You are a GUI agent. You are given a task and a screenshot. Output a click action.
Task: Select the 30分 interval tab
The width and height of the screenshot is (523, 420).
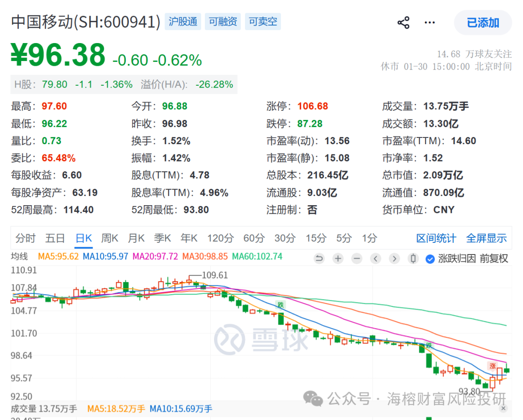[285, 238]
